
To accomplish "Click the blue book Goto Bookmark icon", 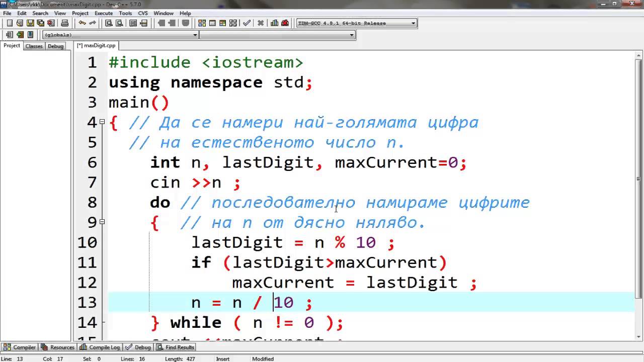I will pyautogui.click(x=30, y=35).
